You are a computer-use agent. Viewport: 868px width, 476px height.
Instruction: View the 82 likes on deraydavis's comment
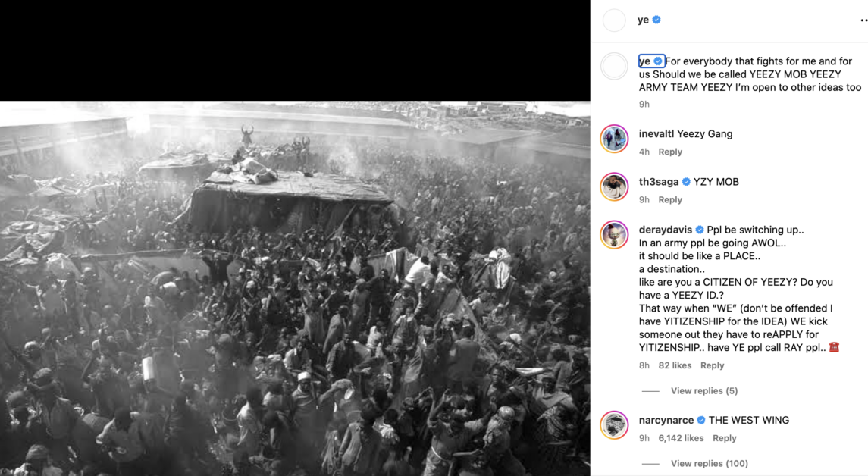coord(675,365)
